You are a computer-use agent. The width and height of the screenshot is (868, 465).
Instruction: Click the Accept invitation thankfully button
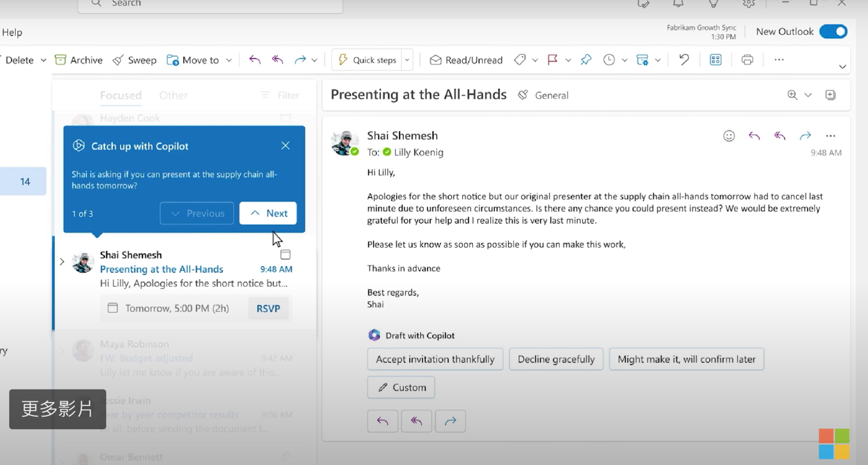click(x=435, y=359)
